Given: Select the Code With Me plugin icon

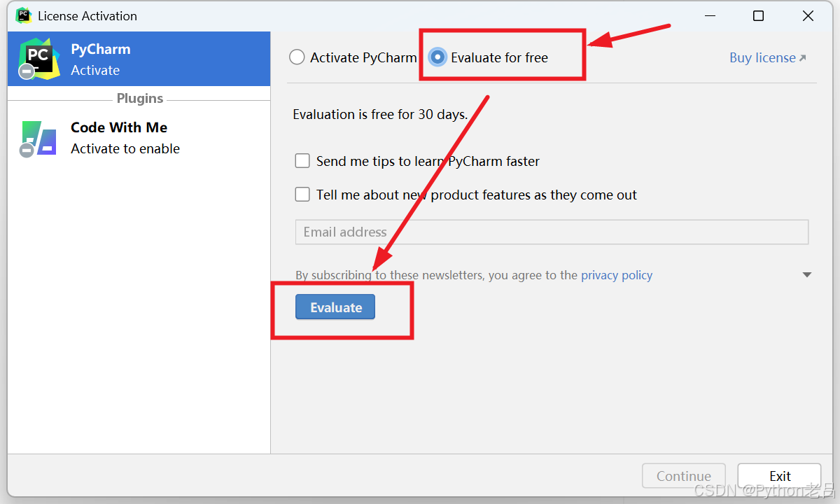Looking at the screenshot, I should 39,138.
